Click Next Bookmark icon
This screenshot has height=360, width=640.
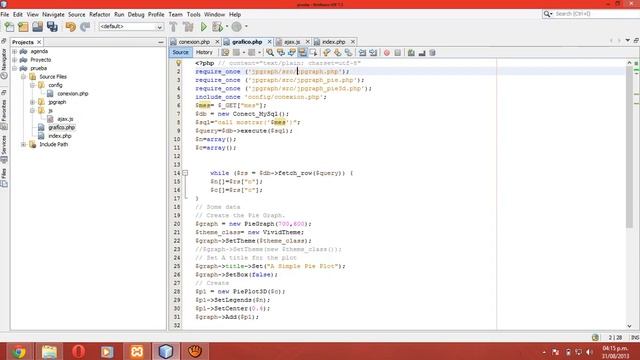[338, 53]
